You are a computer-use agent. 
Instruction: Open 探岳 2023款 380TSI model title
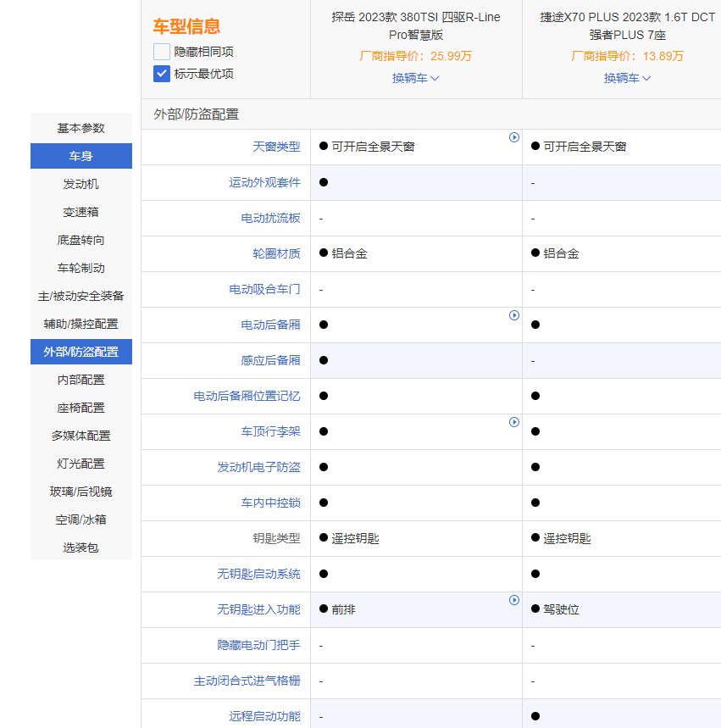point(415,26)
